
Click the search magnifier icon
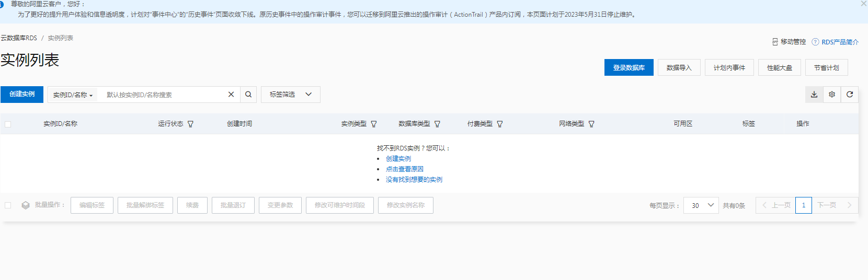click(248, 95)
